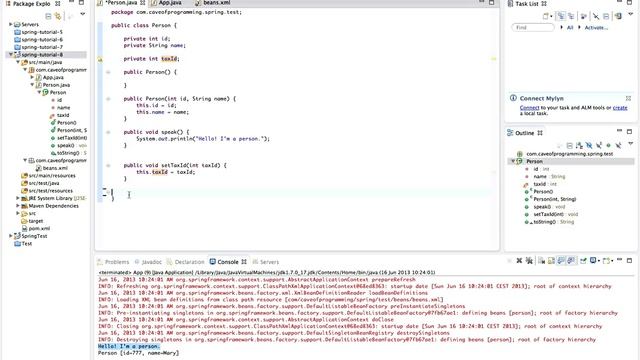Image resolution: width=640 pixels, height=360 pixels.
Task: Click the create local task link
Action: pyautogui.click(x=620, y=108)
